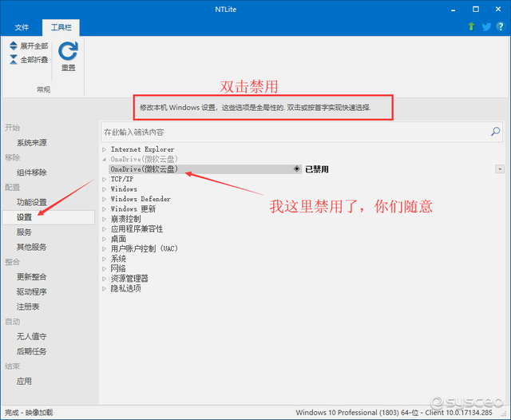
Task: Expand the 资源管理器 node
Action: [x=105, y=279]
